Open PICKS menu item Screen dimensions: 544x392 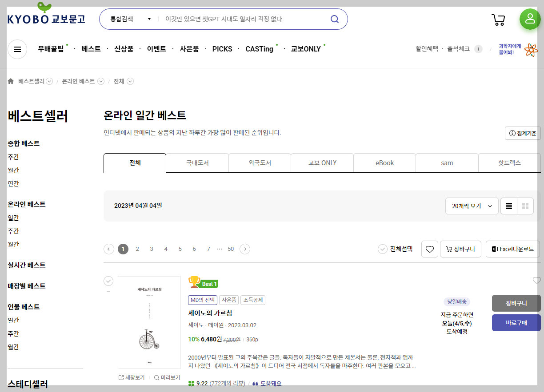tap(222, 49)
